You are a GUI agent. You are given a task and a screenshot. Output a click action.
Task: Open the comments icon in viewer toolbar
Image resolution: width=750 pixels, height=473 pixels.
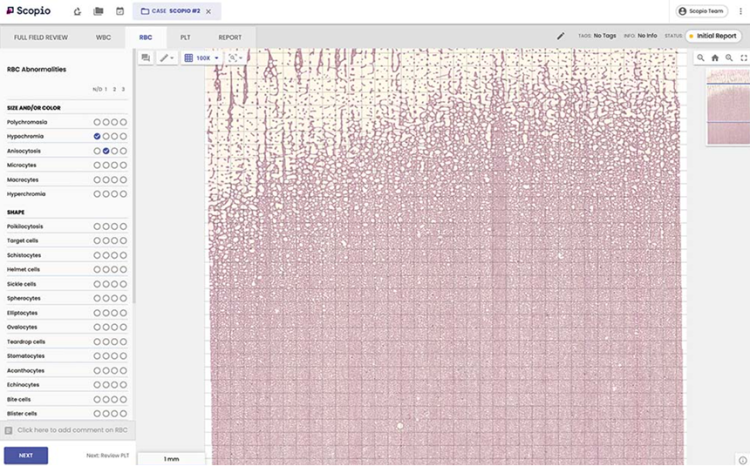tap(146, 58)
